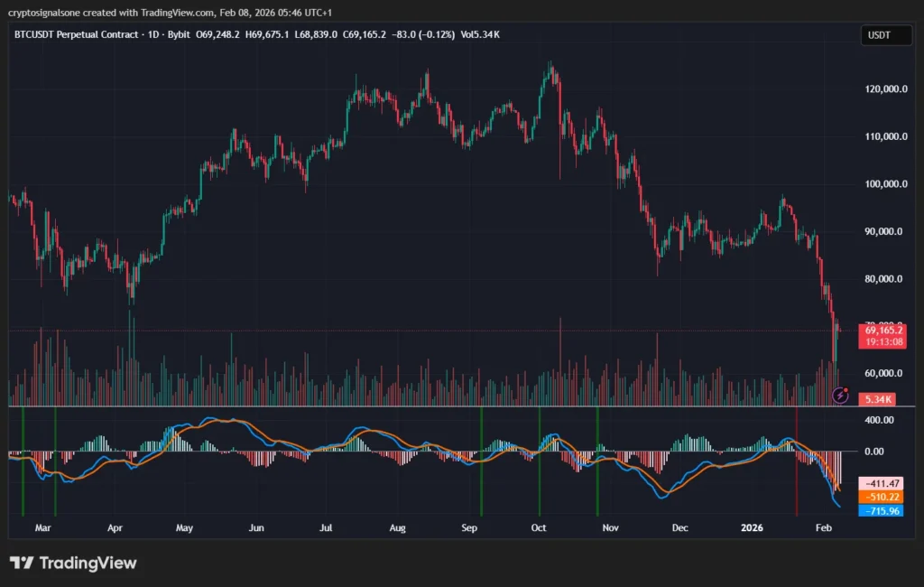Viewport: 924px width, 587px height.
Task: Click the TradingView logo
Action: 73,564
